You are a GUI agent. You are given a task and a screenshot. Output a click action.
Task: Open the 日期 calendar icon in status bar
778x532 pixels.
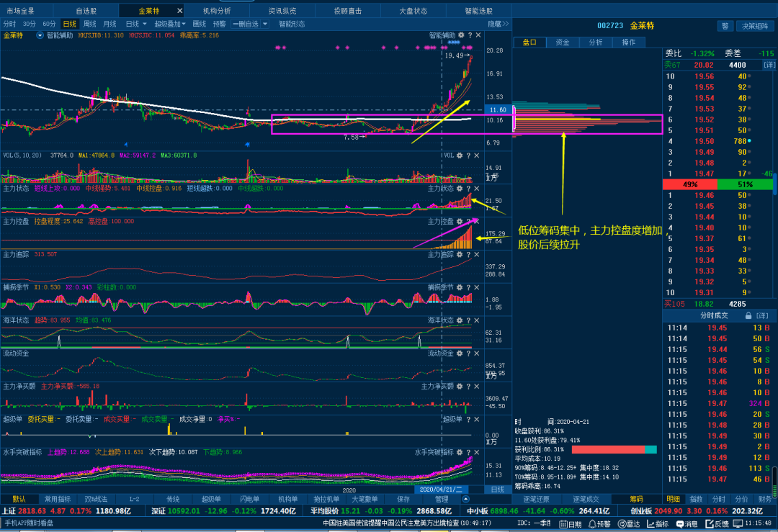tap(563, 523)
